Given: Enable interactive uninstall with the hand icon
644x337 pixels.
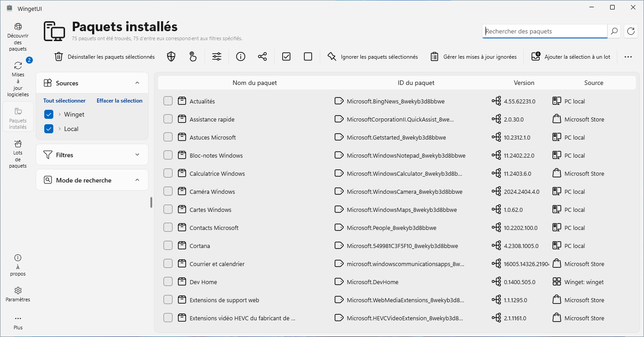Looking at the screenshot, I should pyautogui.click(x=192, y=56).
